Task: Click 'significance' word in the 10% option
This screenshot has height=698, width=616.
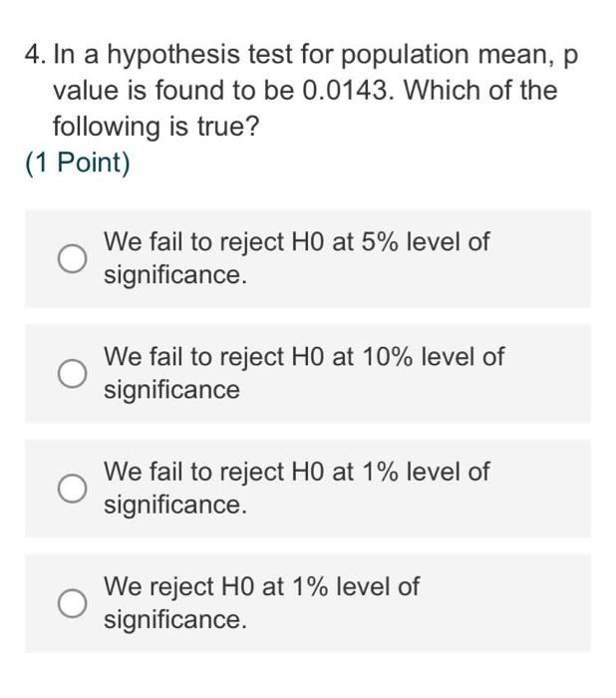Action: click(x=171, y=391)
